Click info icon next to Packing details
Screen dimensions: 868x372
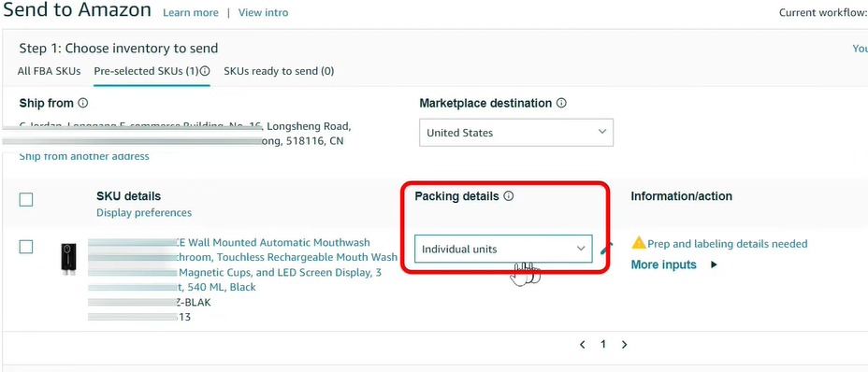coord(509,196)
